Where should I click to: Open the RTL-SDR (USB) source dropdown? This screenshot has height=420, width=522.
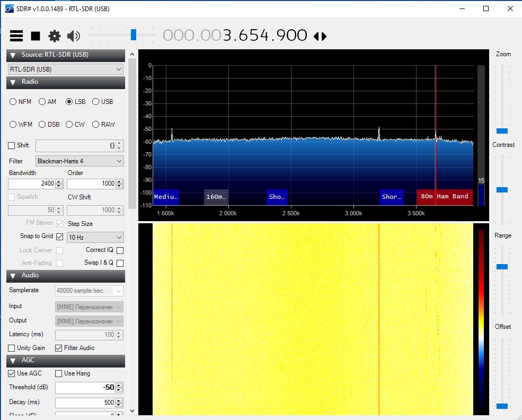click(x=66, y=69)
